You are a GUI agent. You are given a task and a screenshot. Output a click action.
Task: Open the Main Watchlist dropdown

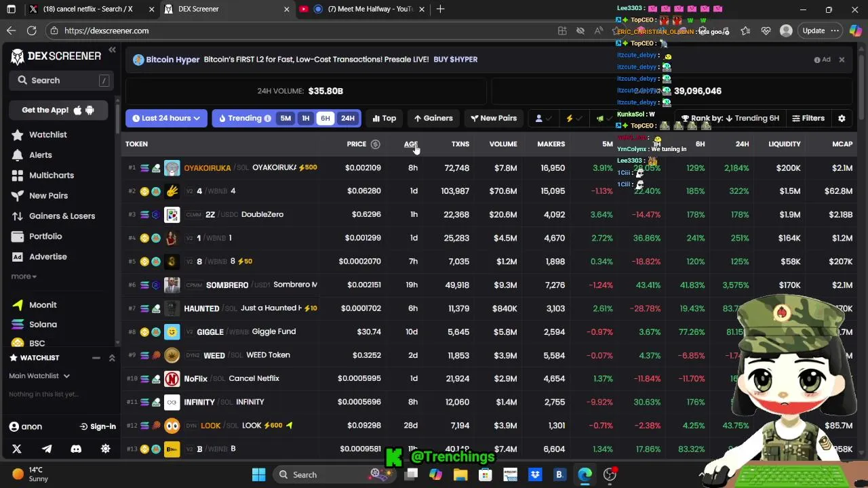pyautogui.click(x=39, y=375)
